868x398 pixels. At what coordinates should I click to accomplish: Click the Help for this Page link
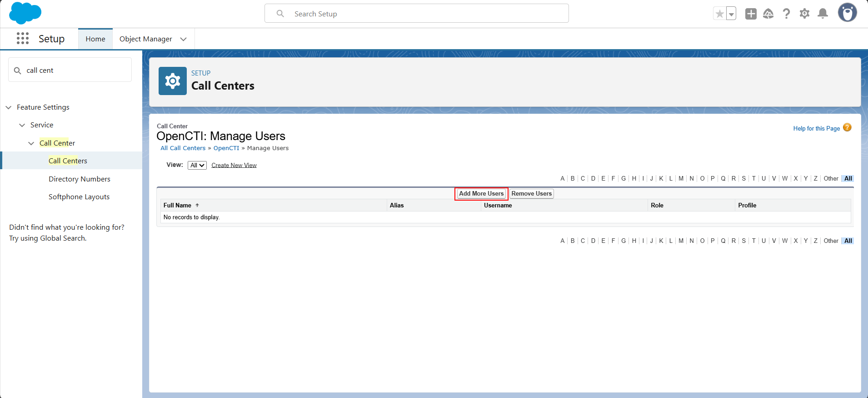pyautogui.click(x=817, y=128)
